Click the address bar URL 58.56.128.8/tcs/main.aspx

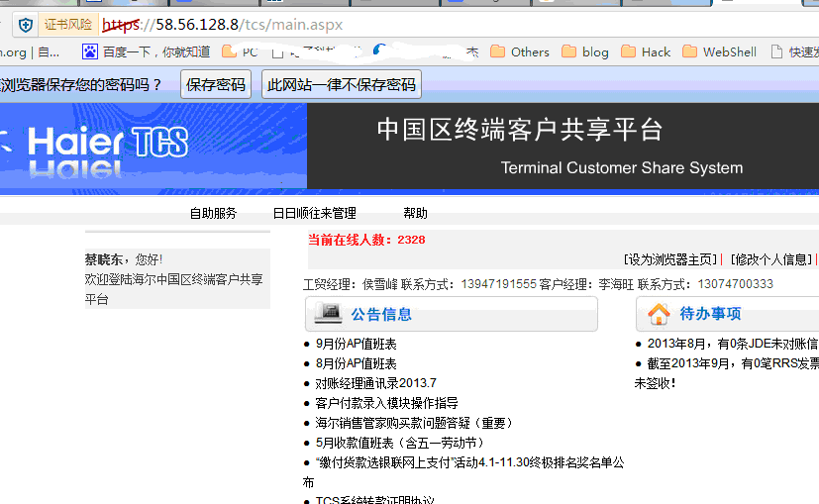click(x=222, y=25)
